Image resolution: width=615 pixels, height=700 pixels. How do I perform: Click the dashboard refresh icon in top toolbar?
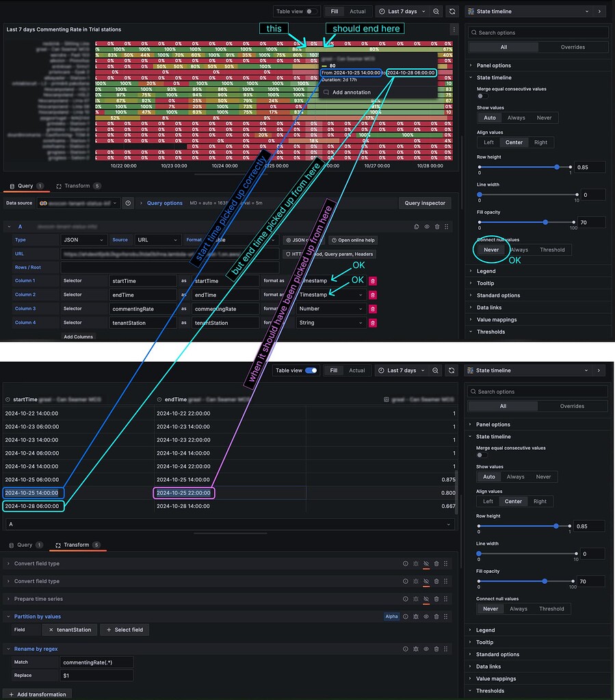click(451, 11)
